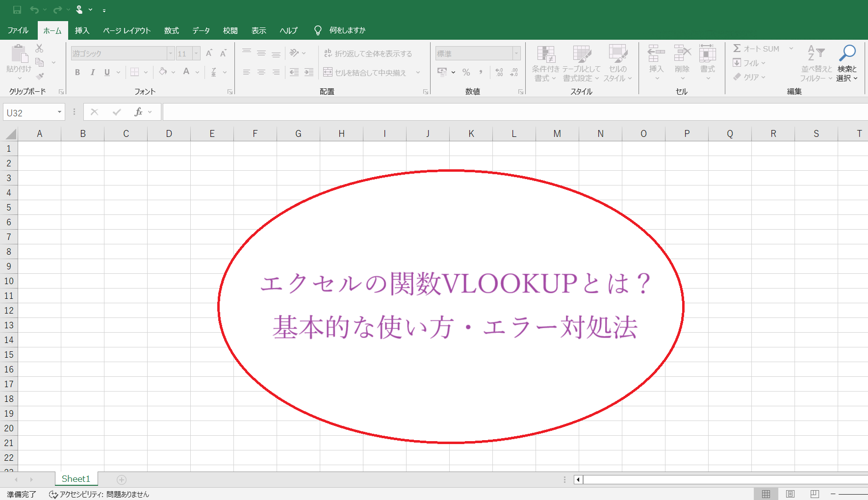Toggle Normal view button in status bar
Image resolution: width=868 pixels, height=500 pixels.
click(x=766, y=494)
